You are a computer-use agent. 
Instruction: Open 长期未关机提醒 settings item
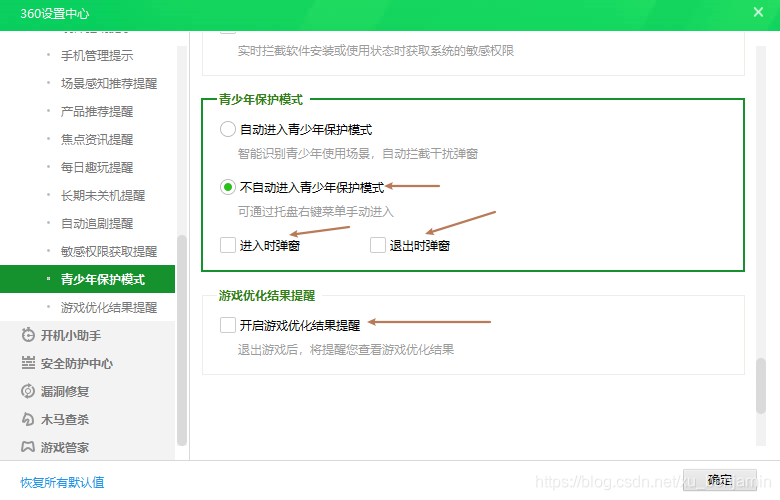(88, 195)
